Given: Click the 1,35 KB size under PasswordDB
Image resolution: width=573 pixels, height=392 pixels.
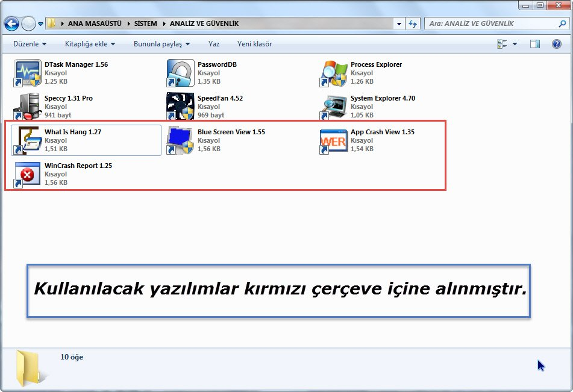Looking at the screenshot, I should coord(209,81).
